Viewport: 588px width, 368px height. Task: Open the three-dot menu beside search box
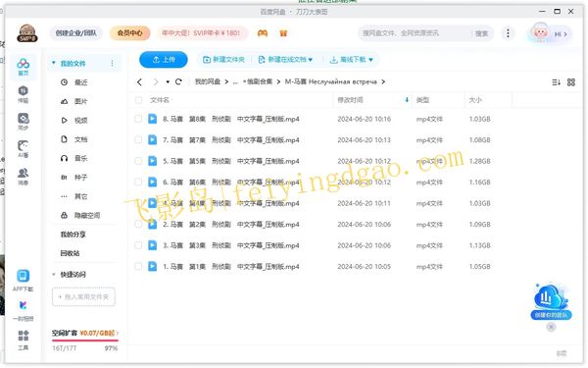pos(508,33)
